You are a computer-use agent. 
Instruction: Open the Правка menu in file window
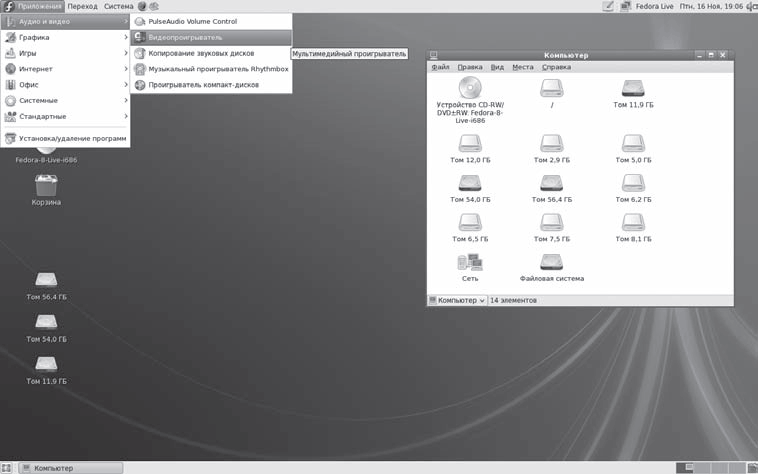tap(470, 67)
